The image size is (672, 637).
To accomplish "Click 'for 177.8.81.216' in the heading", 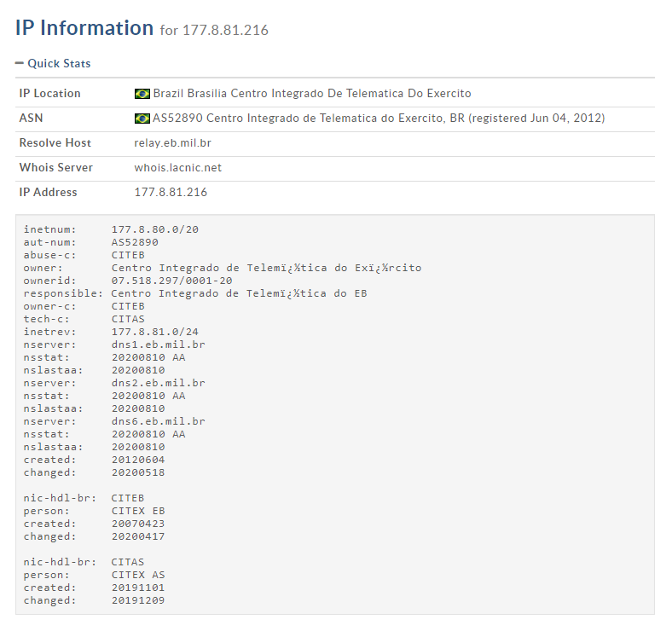I will 214,31.
